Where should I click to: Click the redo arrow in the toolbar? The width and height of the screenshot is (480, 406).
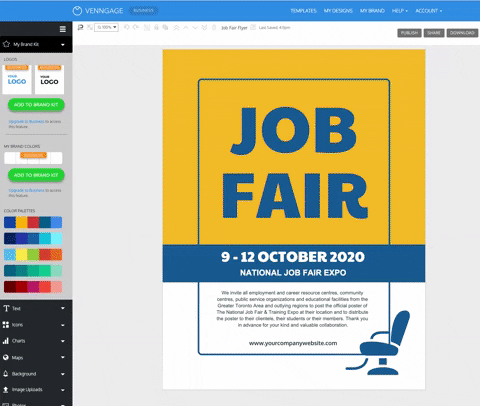coord(136,27)
